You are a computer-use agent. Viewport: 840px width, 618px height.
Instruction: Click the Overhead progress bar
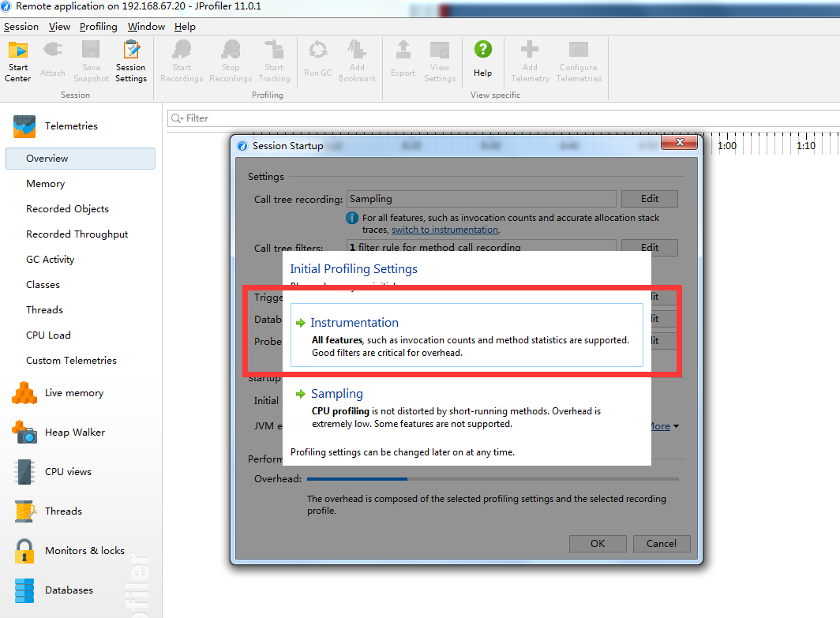click(493, 479)
